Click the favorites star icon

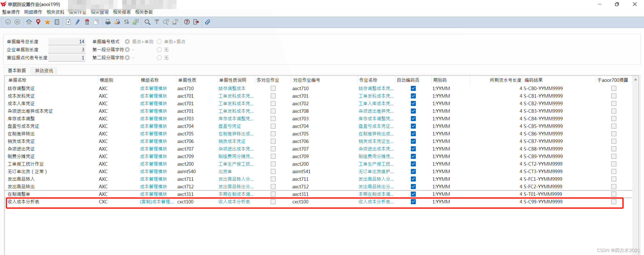pyautogui.click(x=48, y=22)
